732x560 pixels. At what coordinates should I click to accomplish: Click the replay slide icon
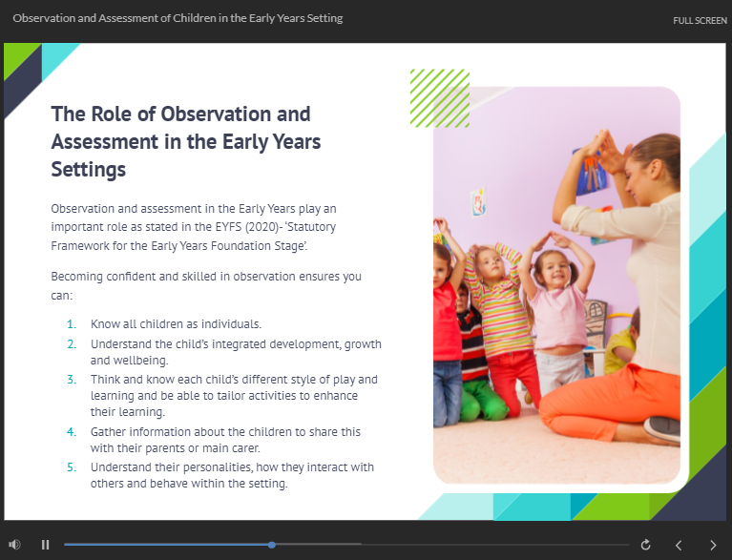pos(646,545)
